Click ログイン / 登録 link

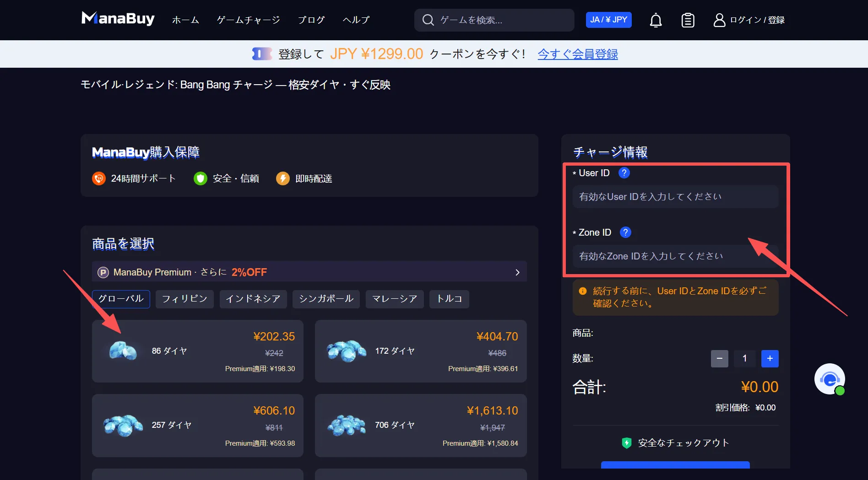click(x=757, y=20)
